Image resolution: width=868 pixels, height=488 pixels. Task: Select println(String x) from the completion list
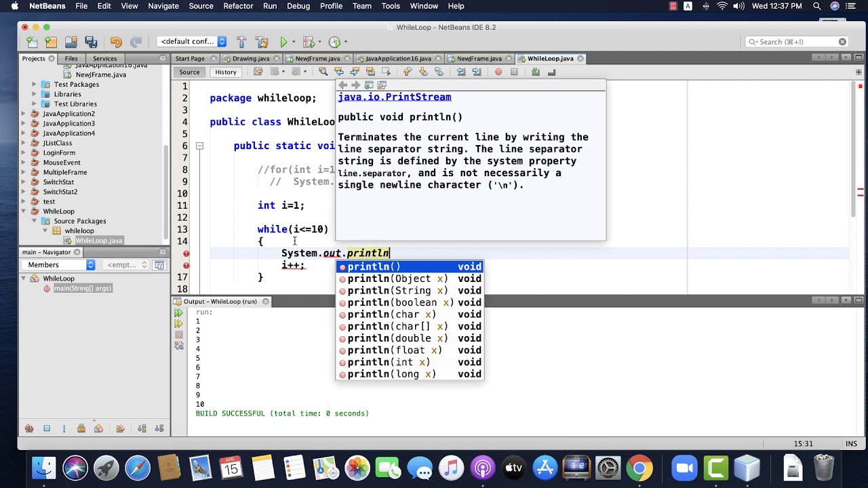pyautogui.click(x=397, y=291)
